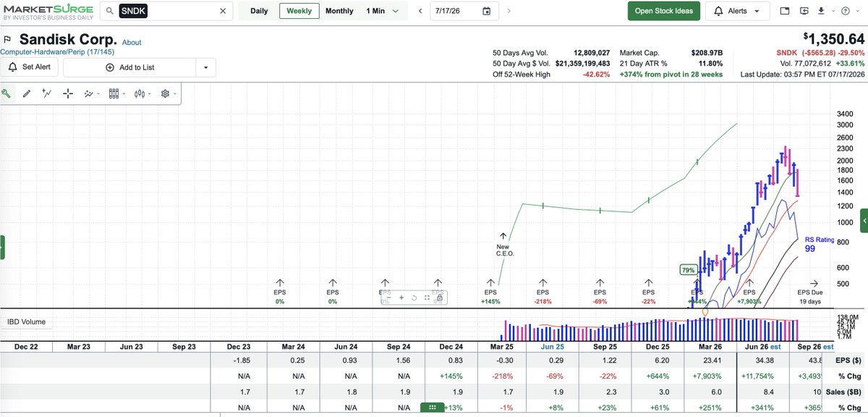The image size is (868, 417).
Task: Select the trend line annotation tool
Action: [x=47, y=93]
